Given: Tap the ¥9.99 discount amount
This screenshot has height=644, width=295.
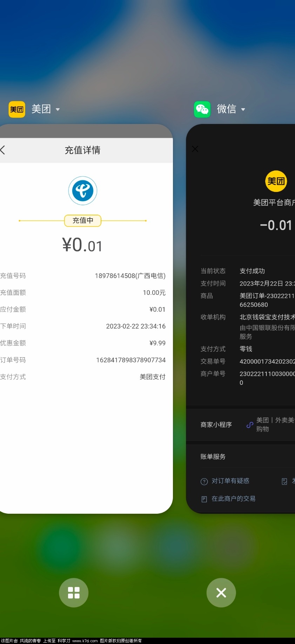Looking at the screenshot, I should point(157,343).
